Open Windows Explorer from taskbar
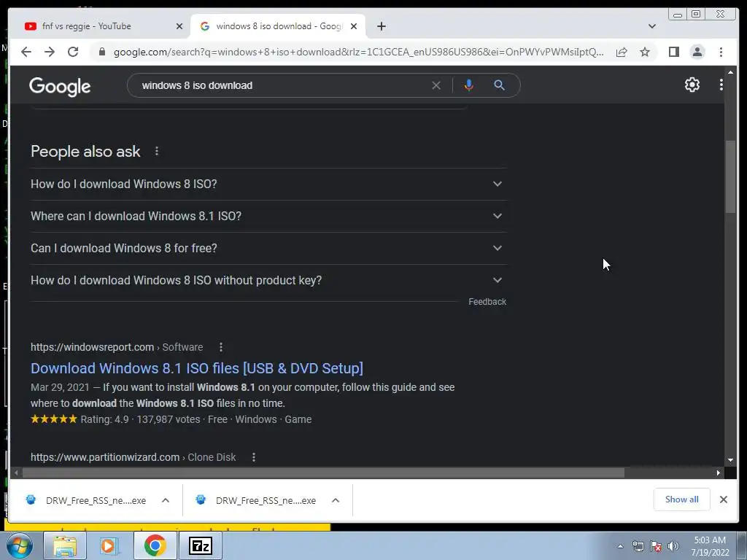Image resolution: width=747 pixels, height=560 pixels. point(65,546)
